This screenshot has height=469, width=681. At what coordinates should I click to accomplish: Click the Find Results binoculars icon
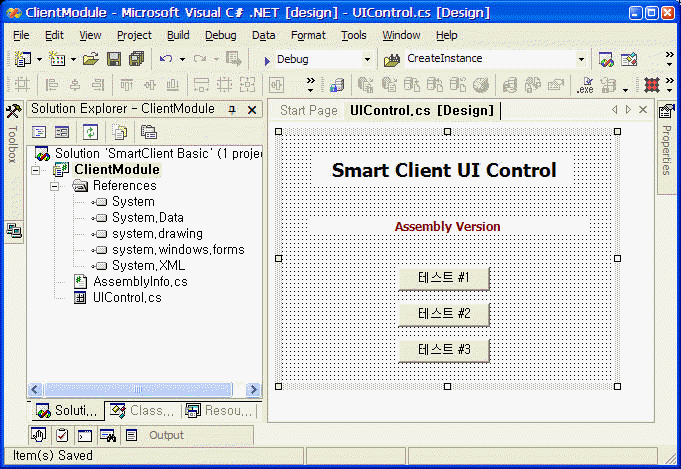[x=108, y=435]
